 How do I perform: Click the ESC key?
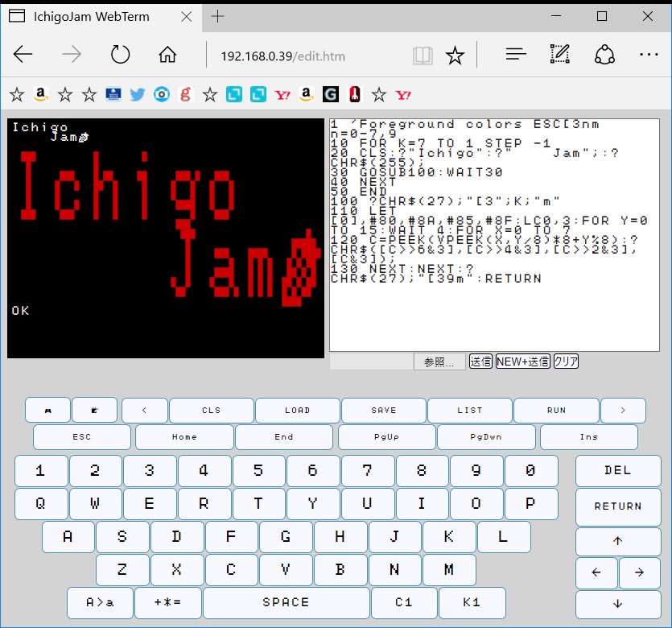pos(82,437)
